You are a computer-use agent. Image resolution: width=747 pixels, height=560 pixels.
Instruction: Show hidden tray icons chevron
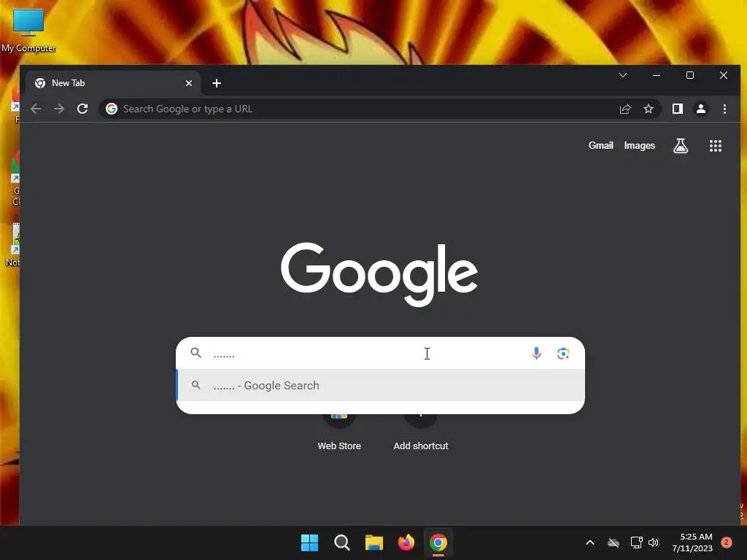coord(589,542)
